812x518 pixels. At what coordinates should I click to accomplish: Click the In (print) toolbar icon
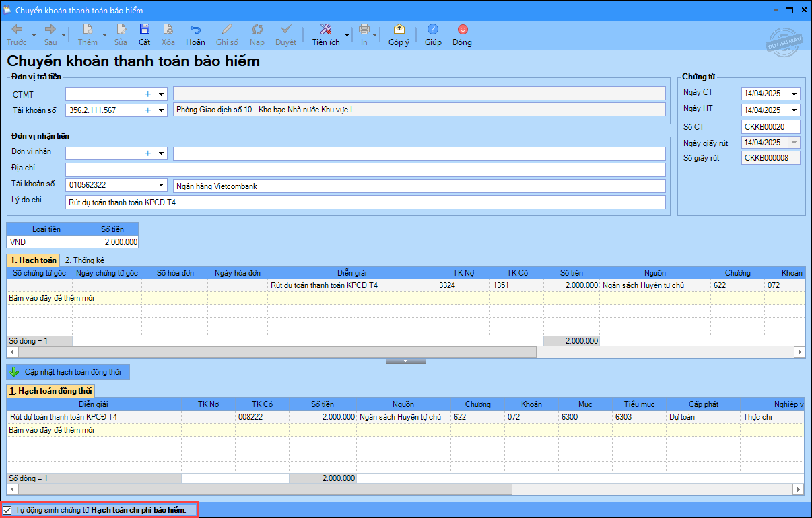364,30
